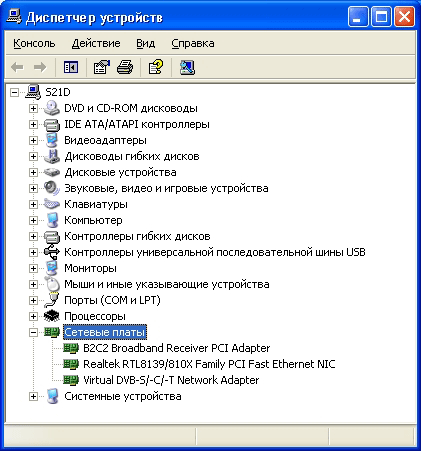Click the Help question-mark toolbar icon
The width and height of the screenshot is (421, 451).
click(x=156, y=67)
